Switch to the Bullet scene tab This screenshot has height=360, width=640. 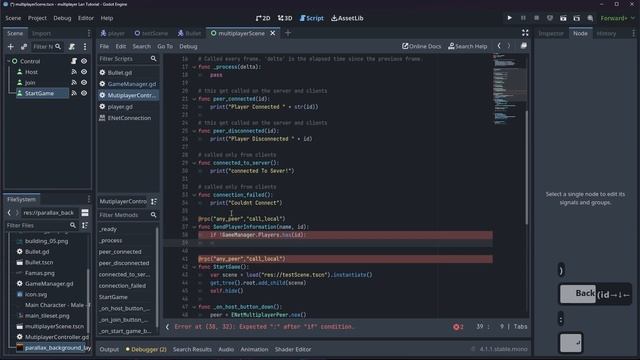[190, 33]
